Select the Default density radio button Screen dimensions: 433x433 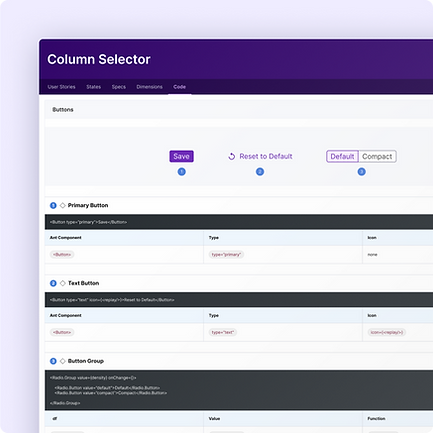tap(342, 156)
